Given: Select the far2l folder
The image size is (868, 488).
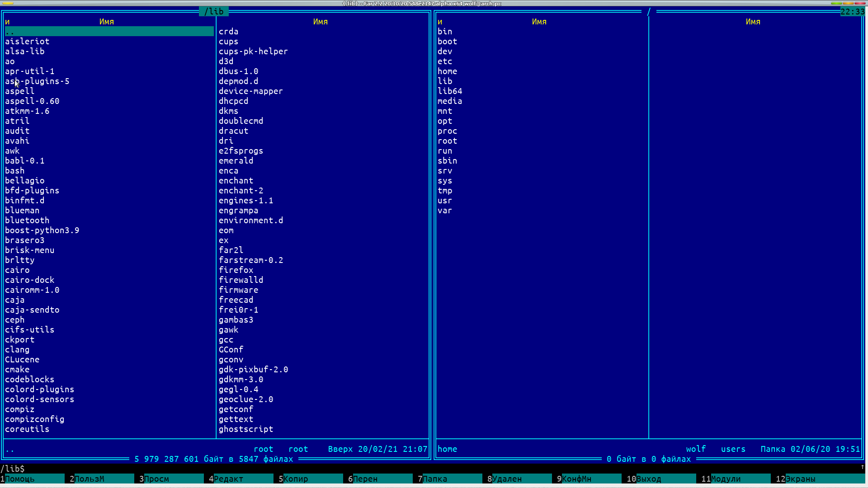Looking at the screenshot, I should pyautogui.click(x=231, y=250).
